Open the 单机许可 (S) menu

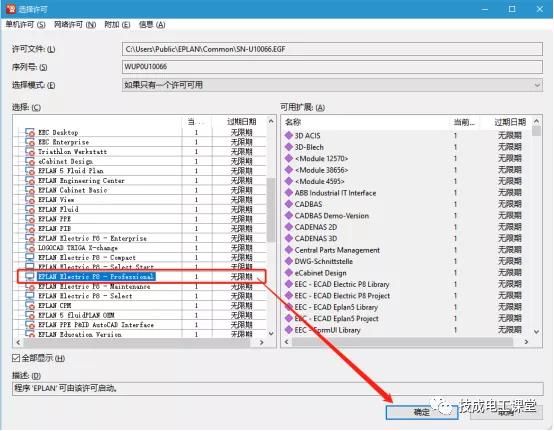(25, 25)
